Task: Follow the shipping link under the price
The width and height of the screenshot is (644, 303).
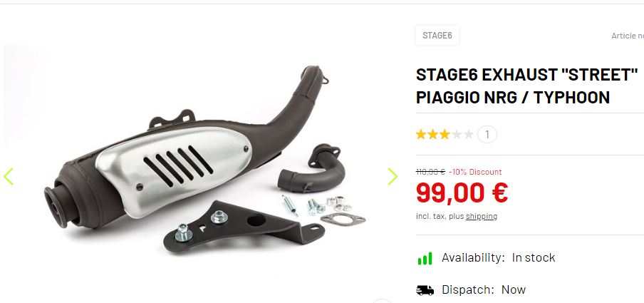Action: click(x=482, y=216)
